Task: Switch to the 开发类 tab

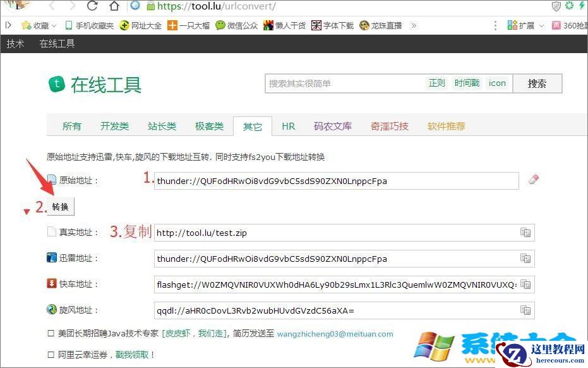Action: [x=114, y=126]
